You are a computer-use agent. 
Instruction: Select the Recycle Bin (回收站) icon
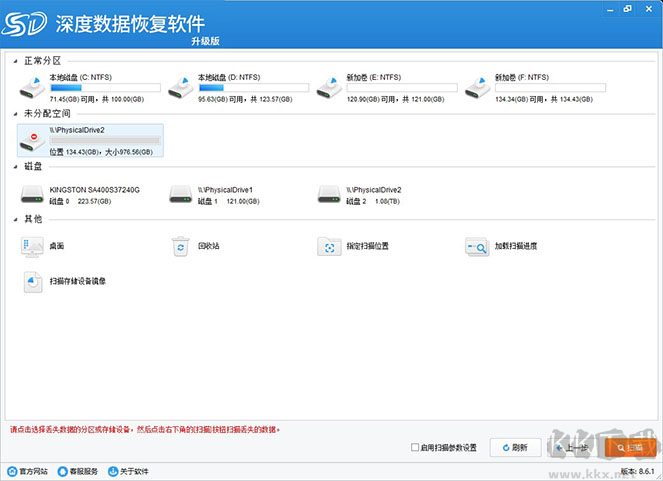point(181,246)
